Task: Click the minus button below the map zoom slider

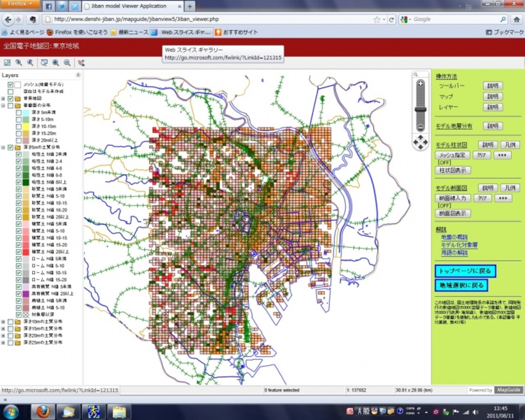Action: (420, 128)
